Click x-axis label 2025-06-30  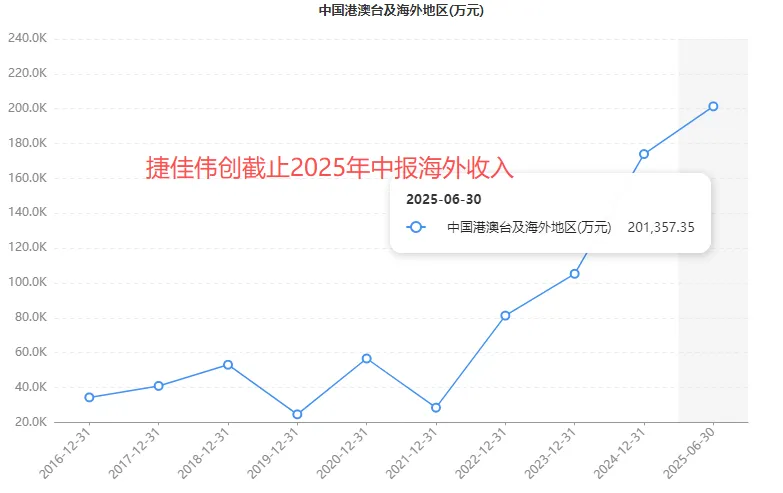pyautogui.click(x=690, y=454)
